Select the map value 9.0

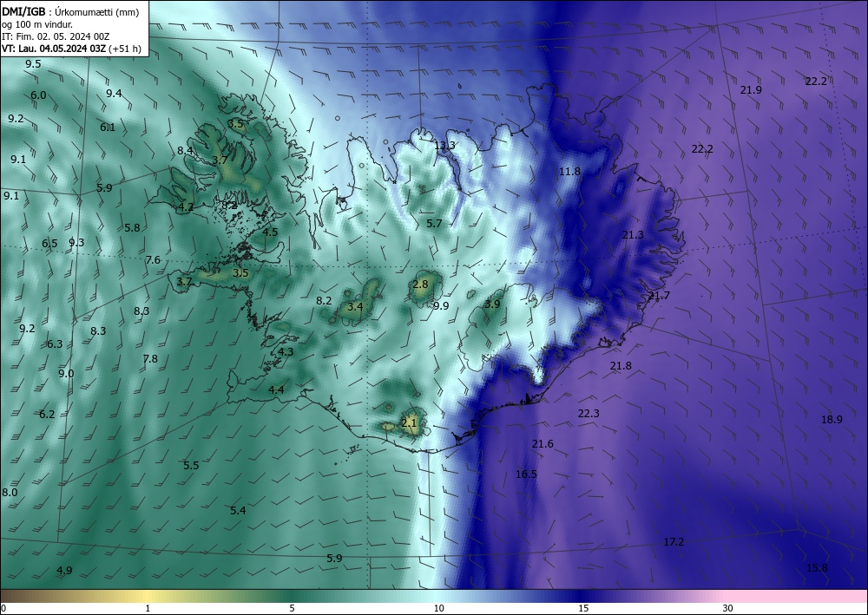[x=66, y=374]
